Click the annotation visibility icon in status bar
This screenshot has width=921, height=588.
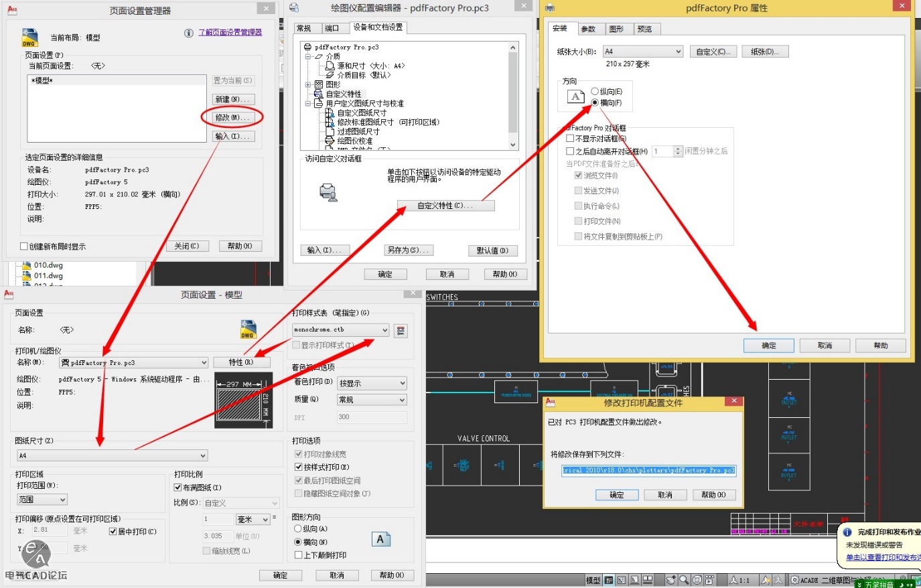coord(766,580)
